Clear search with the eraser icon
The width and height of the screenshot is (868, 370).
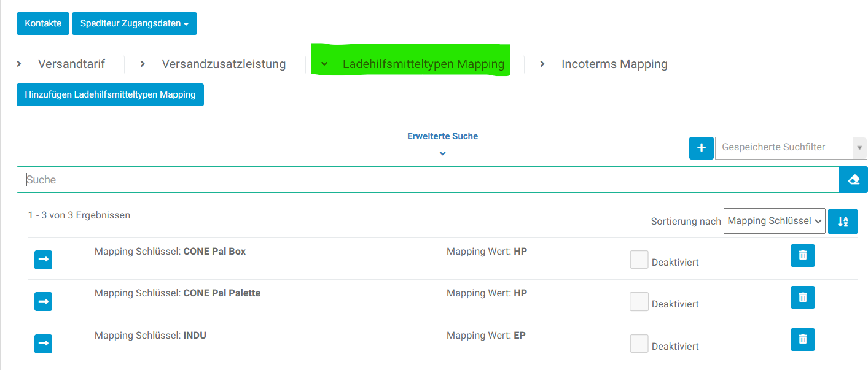point(853,180)
